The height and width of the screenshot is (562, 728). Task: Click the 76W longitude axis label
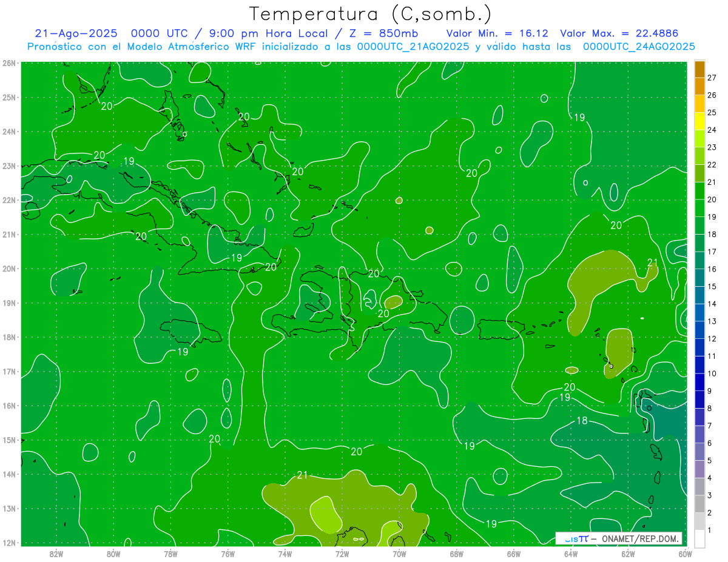(x=227, y=554)
